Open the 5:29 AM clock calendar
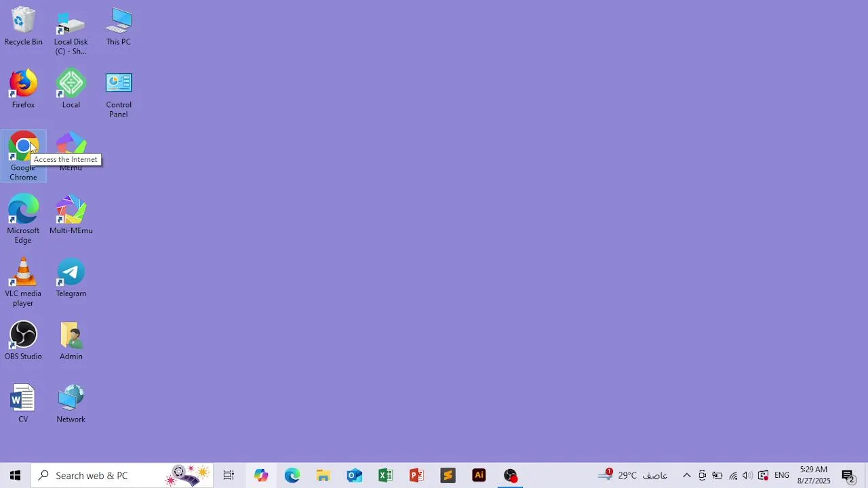This screenshot has height=488, width=868. click(814, 475)
